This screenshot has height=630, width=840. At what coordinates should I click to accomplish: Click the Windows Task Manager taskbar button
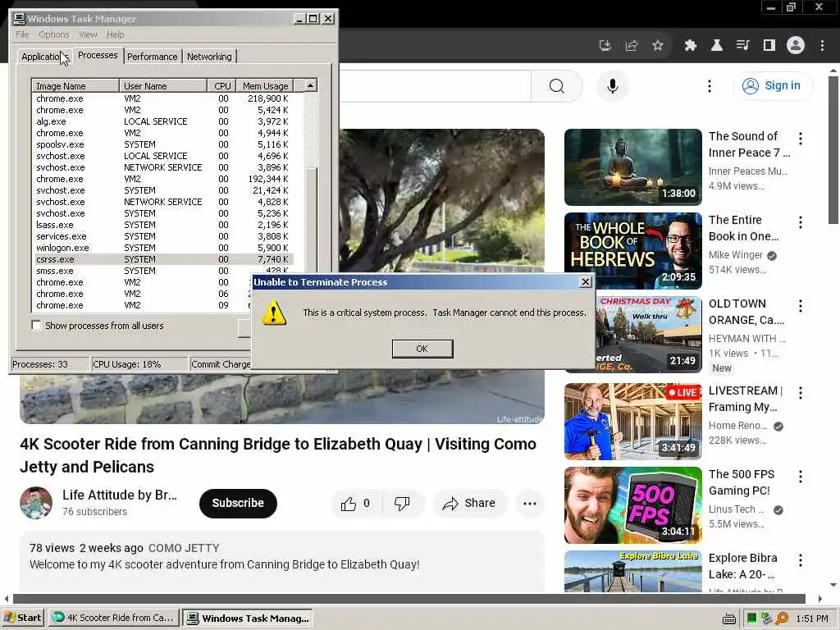(x=248, y=618)
